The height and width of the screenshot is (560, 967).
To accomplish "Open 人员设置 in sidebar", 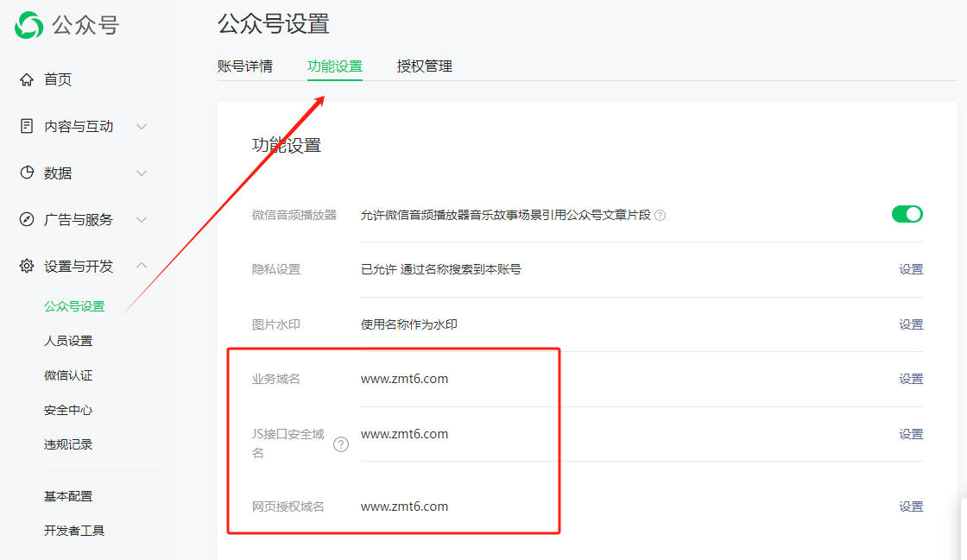I will [x=68, y=341].
